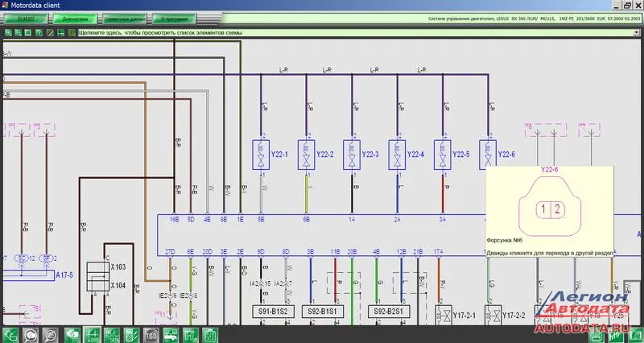The image size is (644, 343).
Task: Click the schema elements list combo box
Action: point(359,32)
